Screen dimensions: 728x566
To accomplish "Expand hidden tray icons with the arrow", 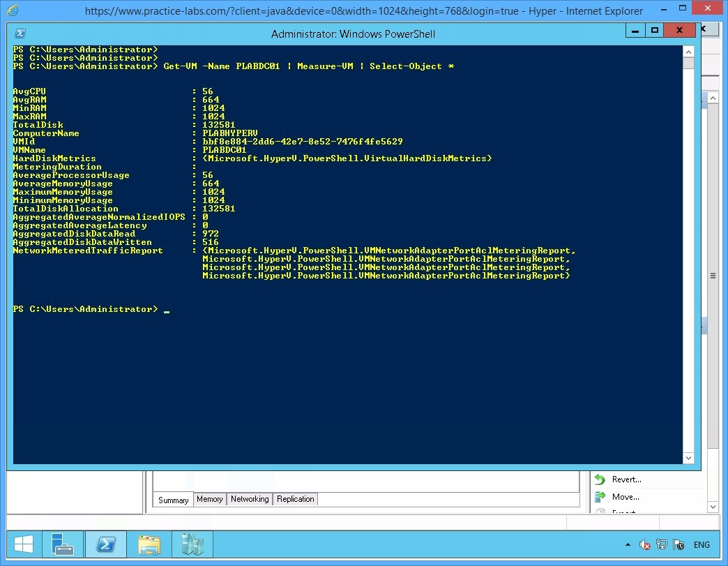I will (x=628, y=544).
